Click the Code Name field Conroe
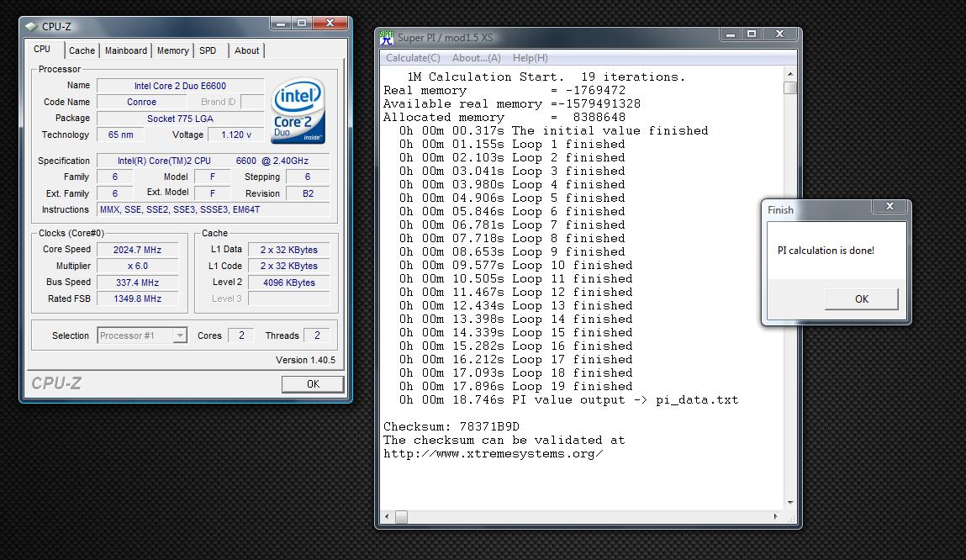Screen dimensions: 966x560 click(x=142, y=102)
